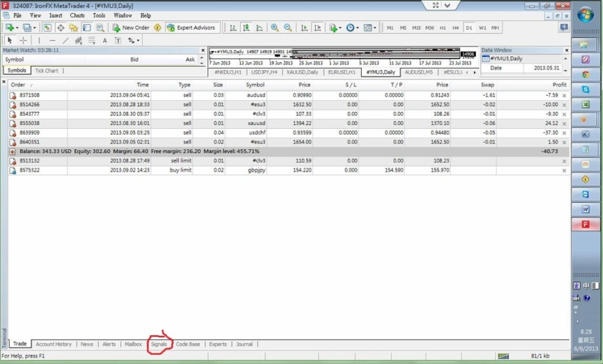Open the Profiles dropdown arrow
Image resolution: width=603 pixels, height=364 pixels.
(x=34, y=28)
